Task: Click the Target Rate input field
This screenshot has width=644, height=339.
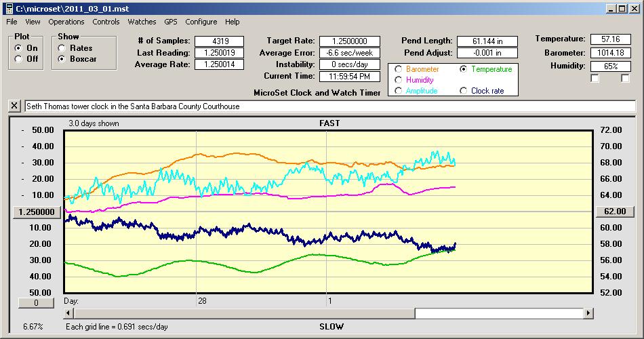Action: [x=350, y=41]
